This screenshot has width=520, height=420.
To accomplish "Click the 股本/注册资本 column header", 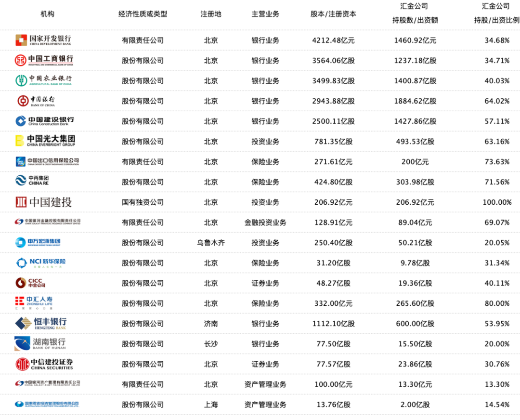I will point(333,14).
